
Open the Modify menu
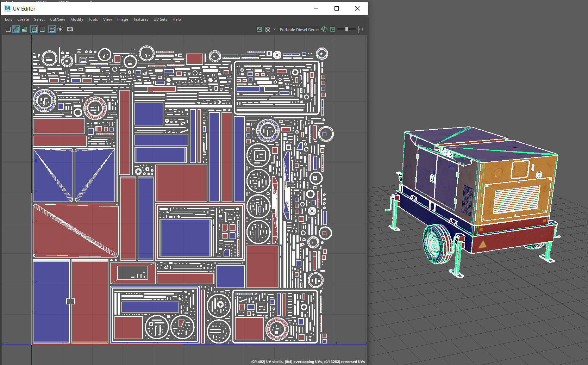pyautogui.click(x=77, y=19)
